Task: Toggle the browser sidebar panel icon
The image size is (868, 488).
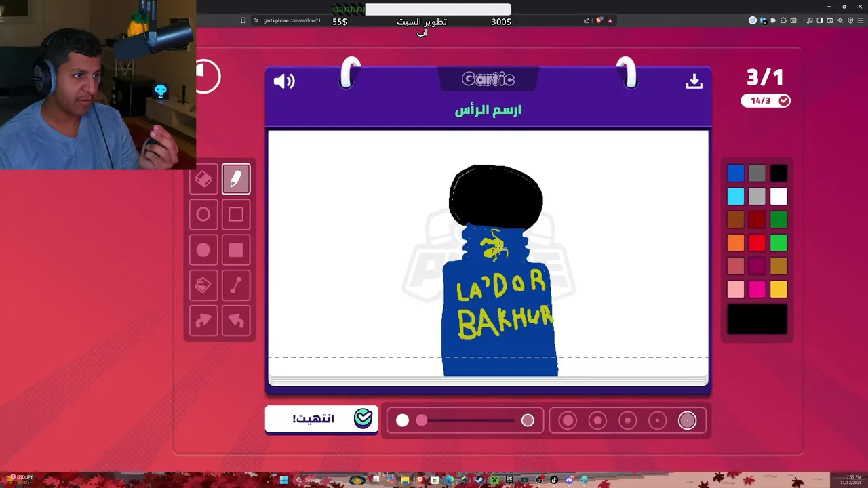Action: (x=820, y=20)
